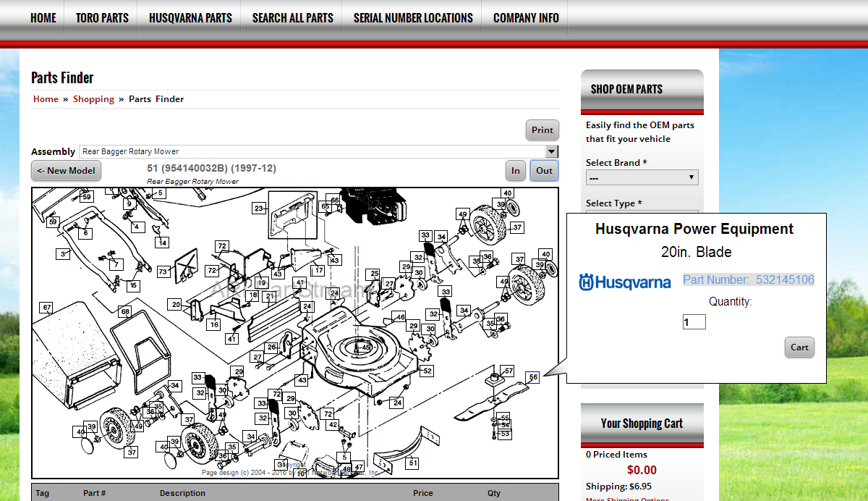
Task: Choose part tag 23 in the diagram
Action: [258, 209]
